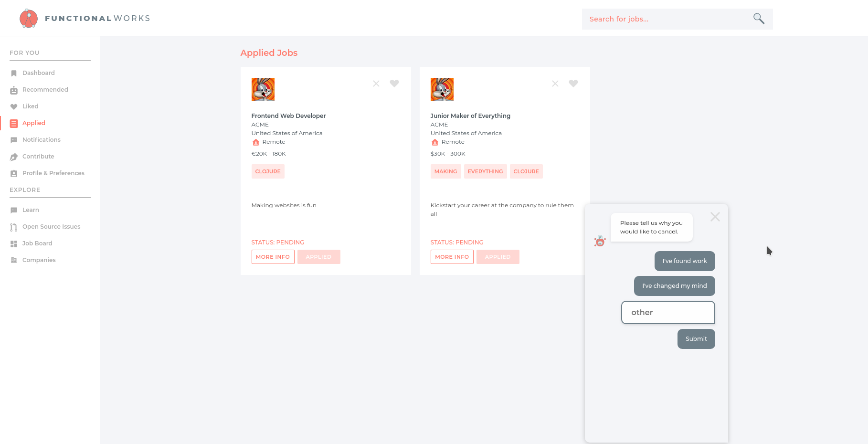Click Remote house icon on Junior Maker card
The width and height of the screenshot is (868, 444).
pyautogui.click(x=435, y=142)
